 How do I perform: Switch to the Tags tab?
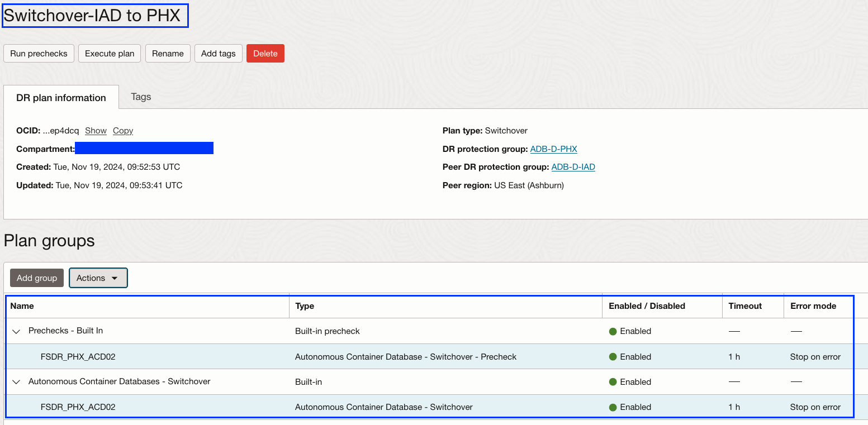click(141, 97)
